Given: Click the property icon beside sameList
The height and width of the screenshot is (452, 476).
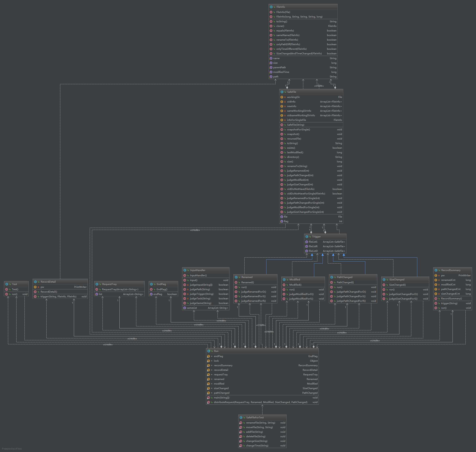Looking at the screenshot, I should click(184, 308).
